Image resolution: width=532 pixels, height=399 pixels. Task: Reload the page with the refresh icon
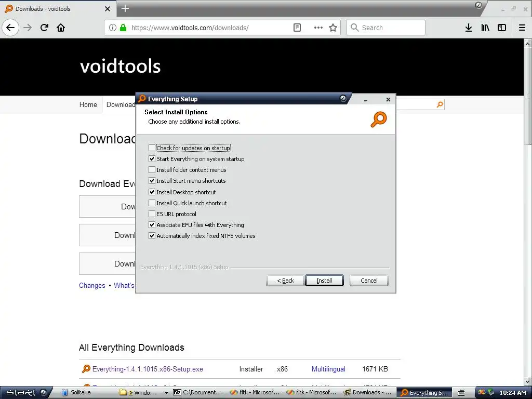coord(44,28)
